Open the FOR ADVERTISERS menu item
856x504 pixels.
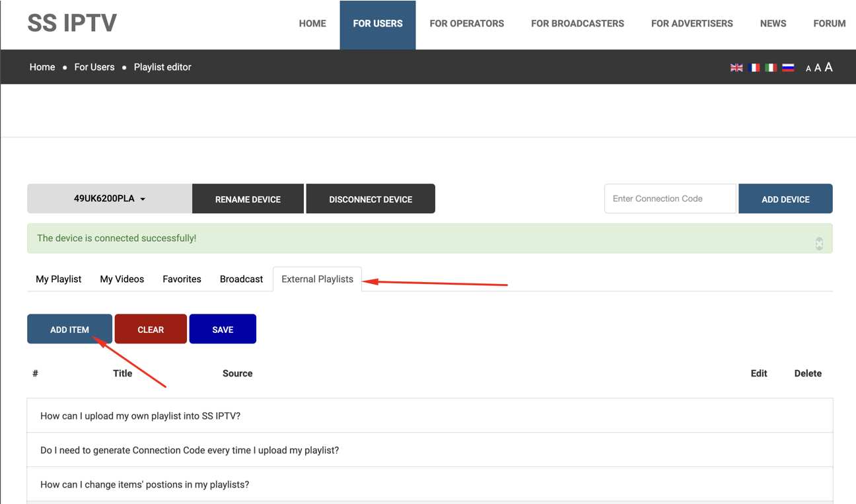692,24
